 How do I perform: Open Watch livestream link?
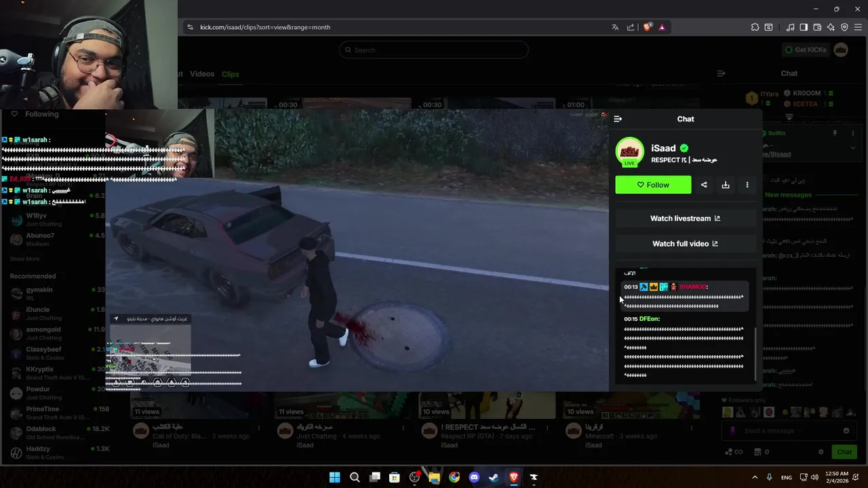(685, 218)
